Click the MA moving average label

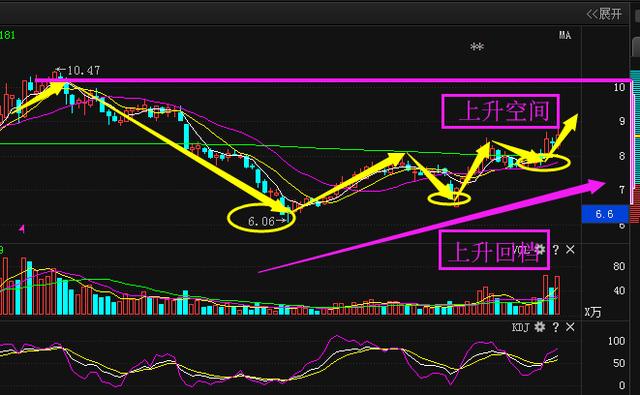coord(565,36)
